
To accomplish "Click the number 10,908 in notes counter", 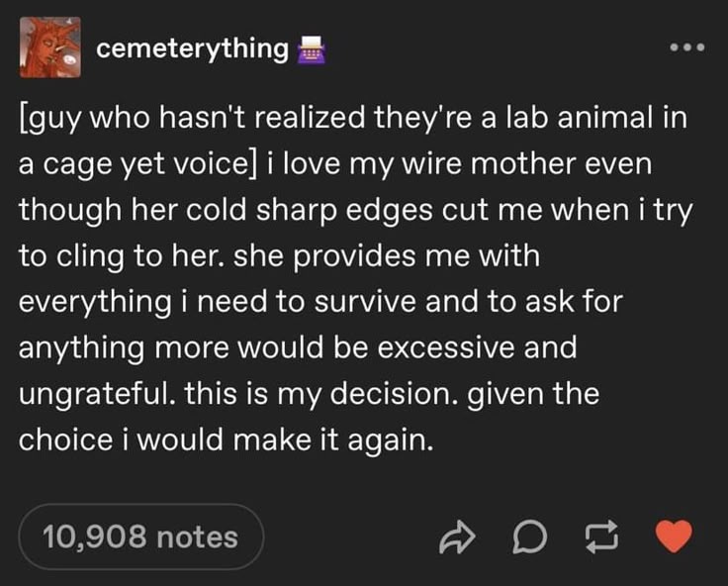I will 95,537.
